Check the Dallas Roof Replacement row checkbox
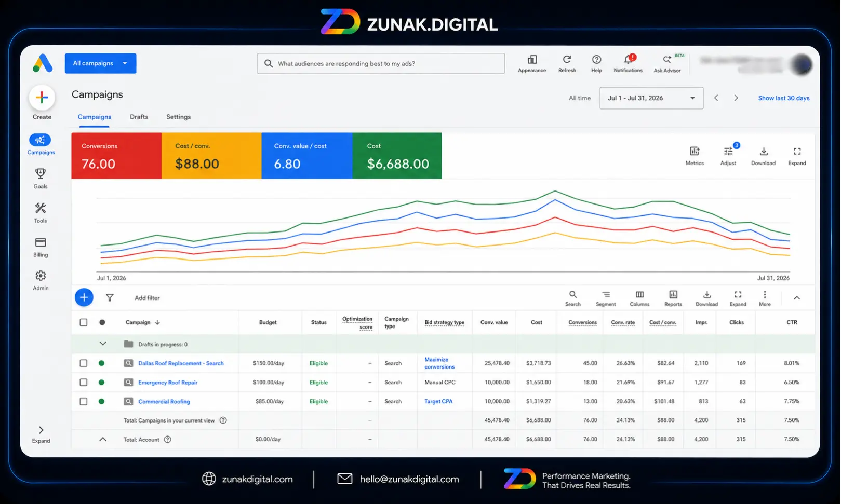841x504 pixels. (x=83, y=363)
